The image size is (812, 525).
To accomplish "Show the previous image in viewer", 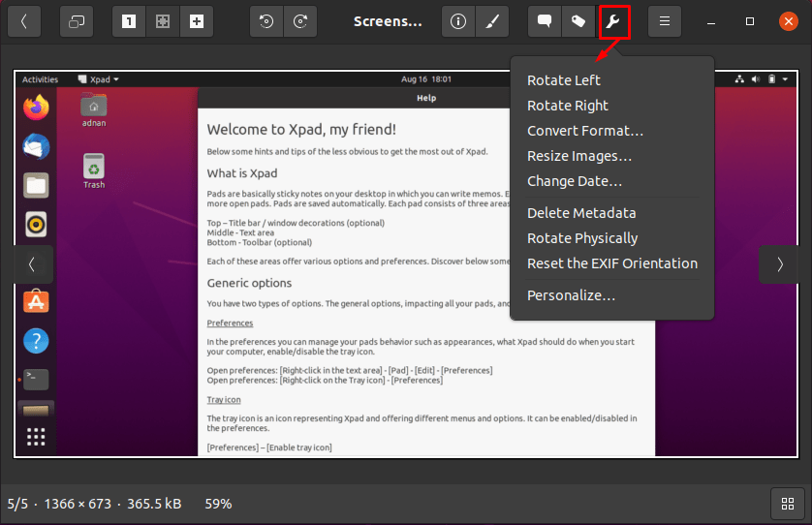I will (x=32, y=264).
